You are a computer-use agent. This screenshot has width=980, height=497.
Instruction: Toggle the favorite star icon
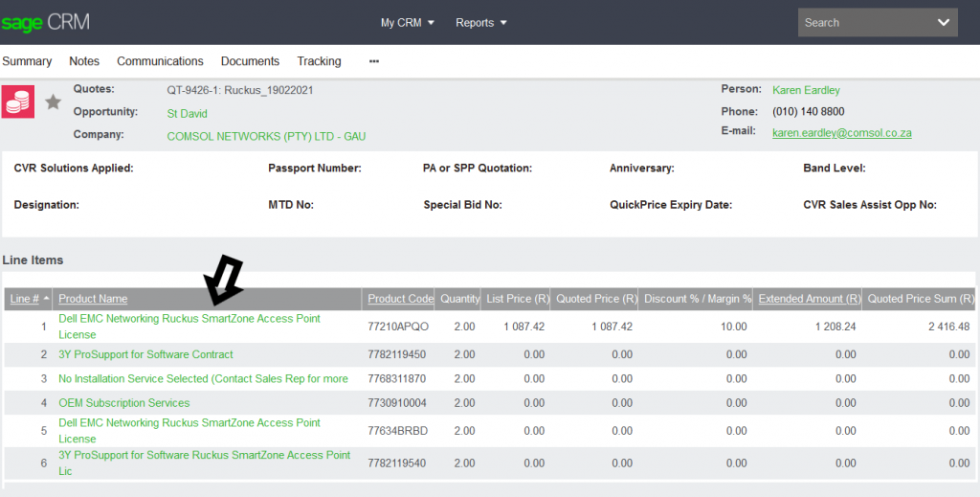point(54,102)
